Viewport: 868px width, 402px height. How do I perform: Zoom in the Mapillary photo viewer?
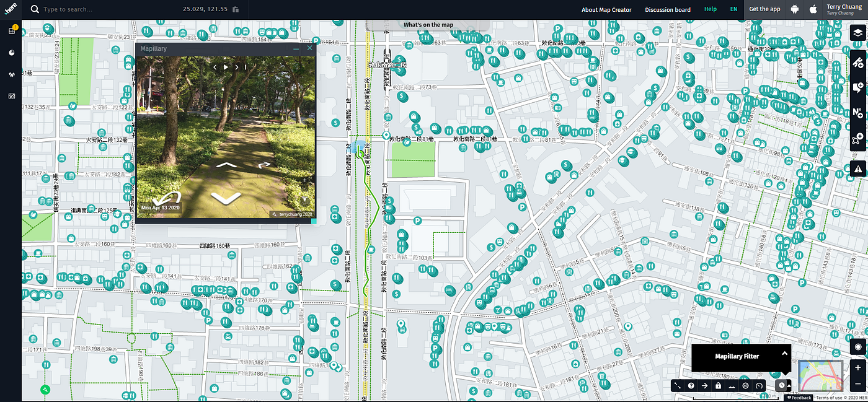304,180
